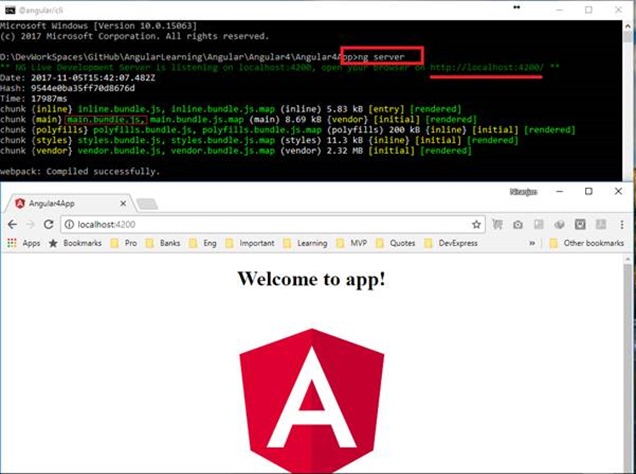This screenshot has width=636, height=474.
Task: Click the Time: 17987ms line
Action: (x=34, y=99)
